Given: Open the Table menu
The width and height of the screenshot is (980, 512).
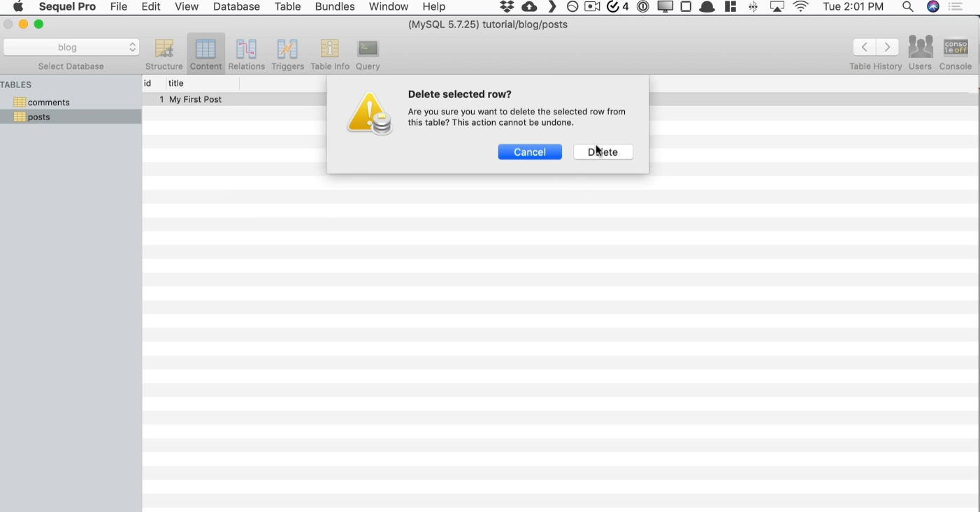Looking at the screenshot, I should [287, 7].
